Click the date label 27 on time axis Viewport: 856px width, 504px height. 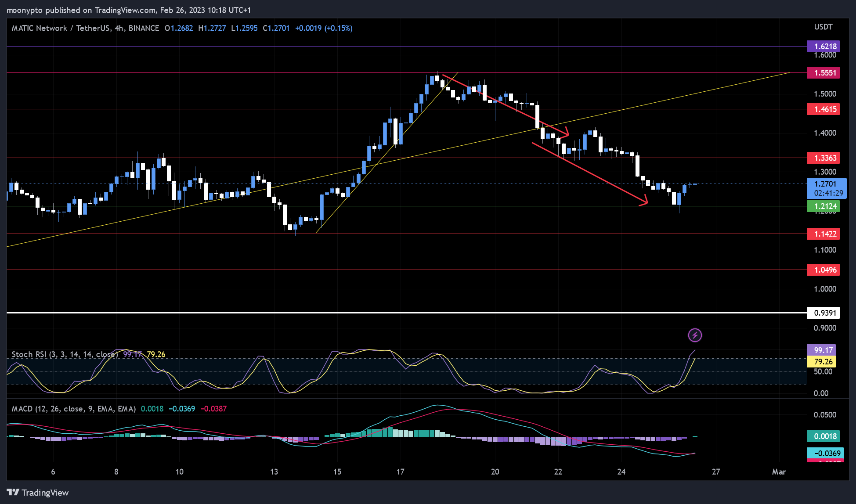[x=716, y=472]
